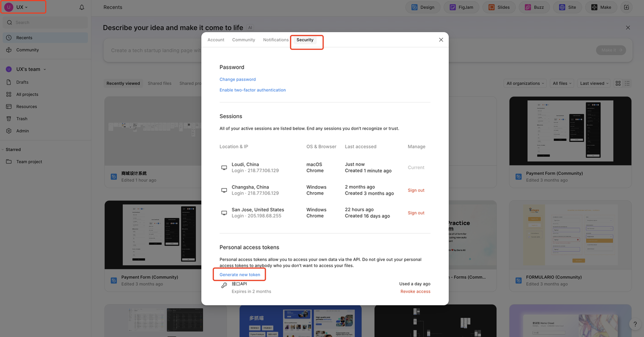Viewport: 644px width, 337px height.
Task: Open the notifications bell icon
Action: [x=82, y=8]
